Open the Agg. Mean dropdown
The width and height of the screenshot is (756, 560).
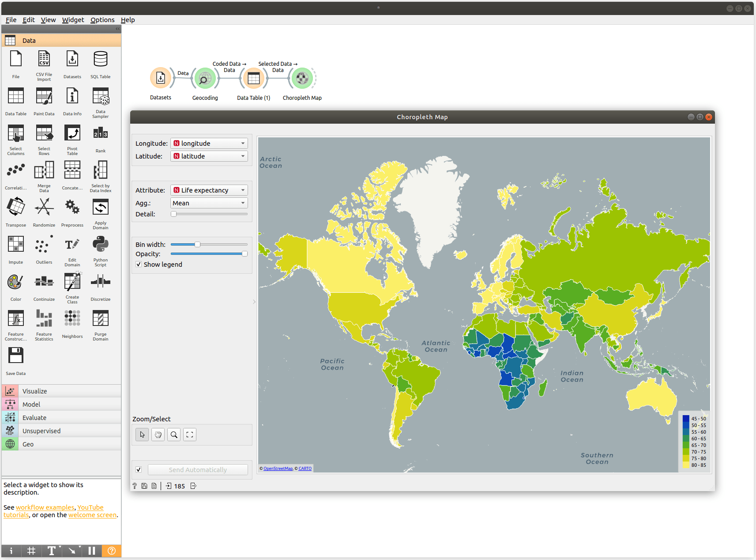tap(209, 203)
